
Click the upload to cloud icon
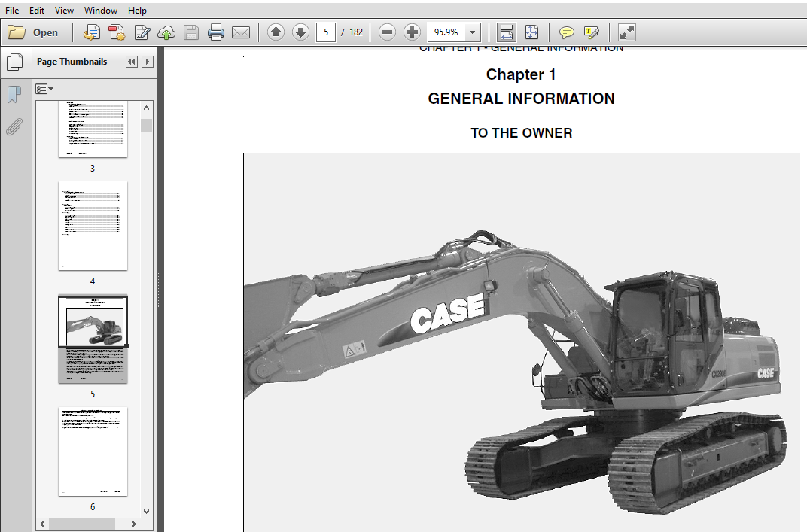166,32
